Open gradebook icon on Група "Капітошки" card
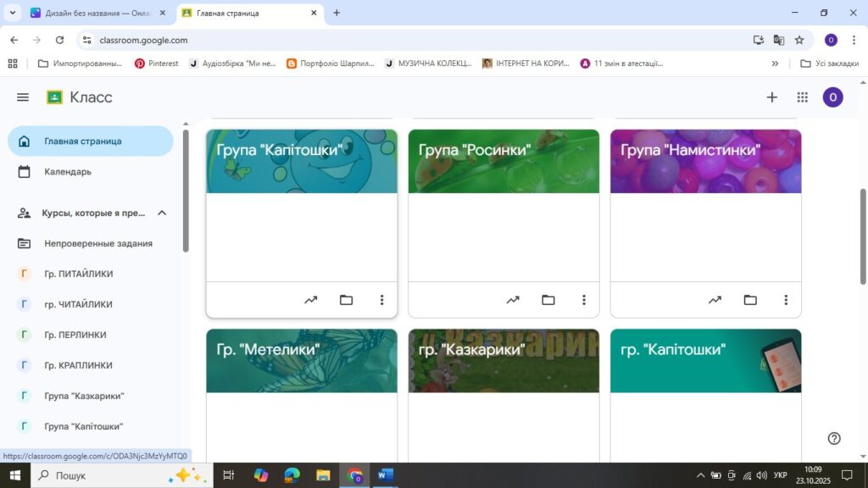Screen dimensions: 868x488 tap(310, 300)
